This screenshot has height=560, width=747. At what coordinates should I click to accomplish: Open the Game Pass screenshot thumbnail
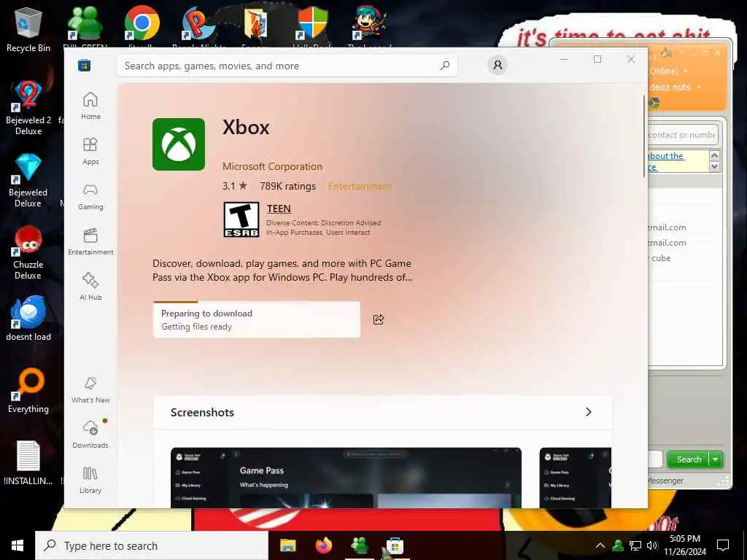[346, 478]
